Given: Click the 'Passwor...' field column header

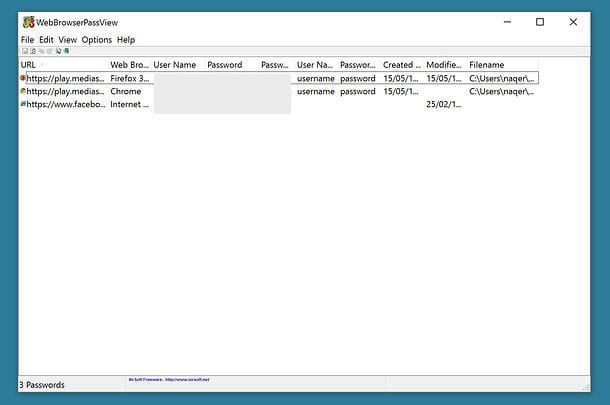Looking at the screenshot, I should 359,65.
